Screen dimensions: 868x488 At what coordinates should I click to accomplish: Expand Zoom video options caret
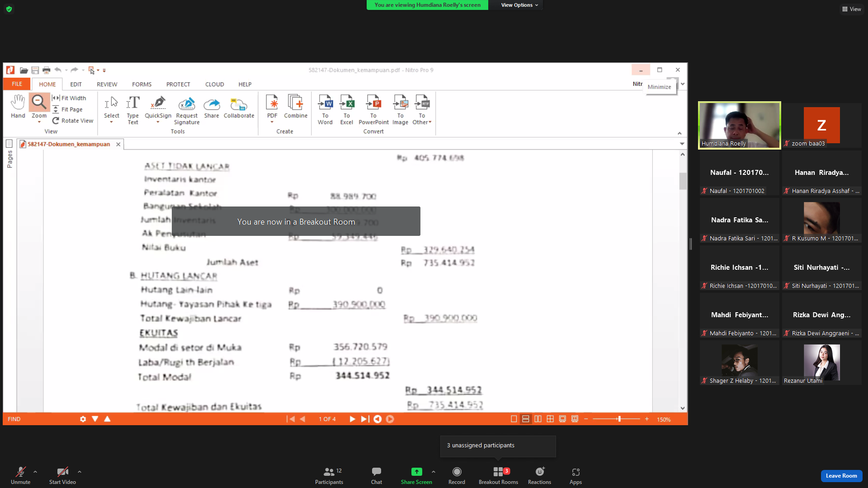80,472
